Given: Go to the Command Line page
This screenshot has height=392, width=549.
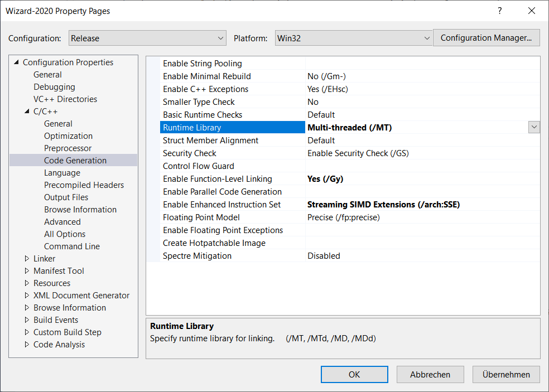Looking at the screenshot, I should (71, 246).
